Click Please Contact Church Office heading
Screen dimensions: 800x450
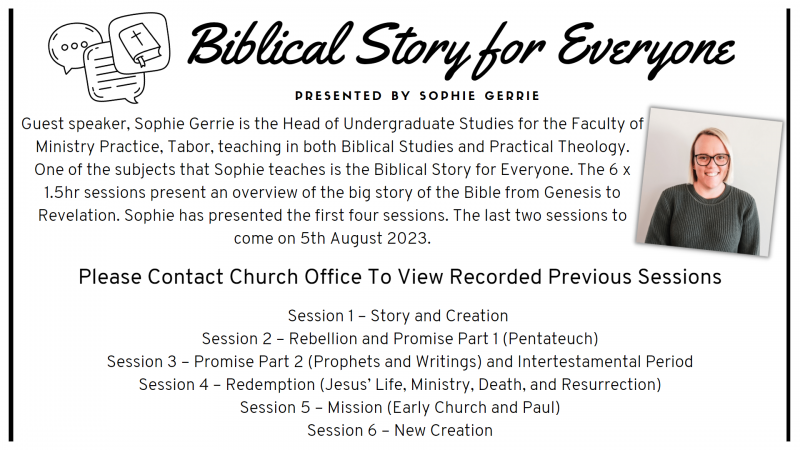pos(399,277)
